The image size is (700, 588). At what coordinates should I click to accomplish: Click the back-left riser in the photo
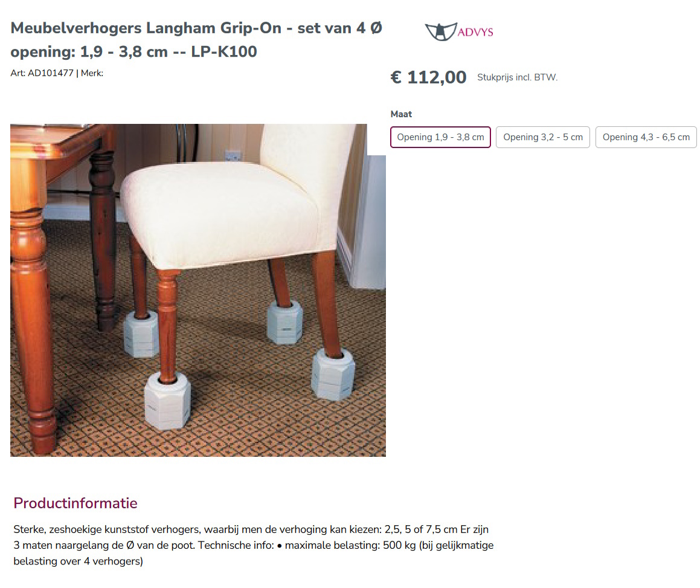pos(141,334)
